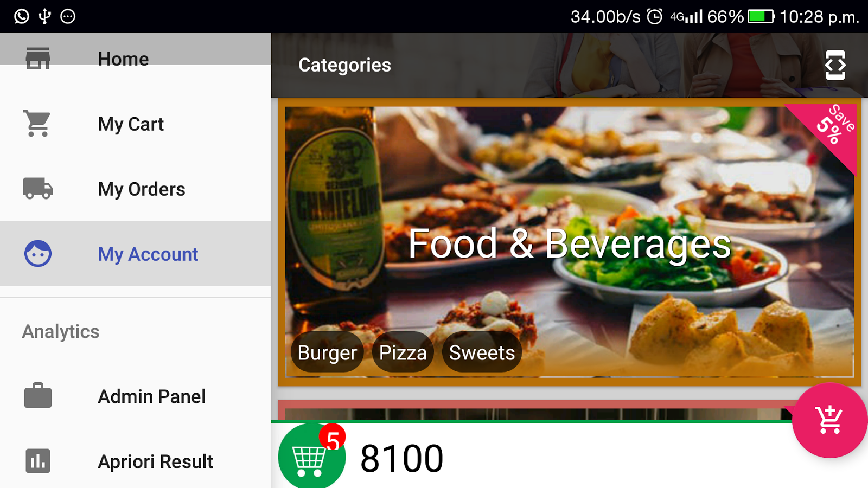Viewport: 868px width, 488px height.
Task: Tap the delivery truck icon
Action: click(38, 189)
